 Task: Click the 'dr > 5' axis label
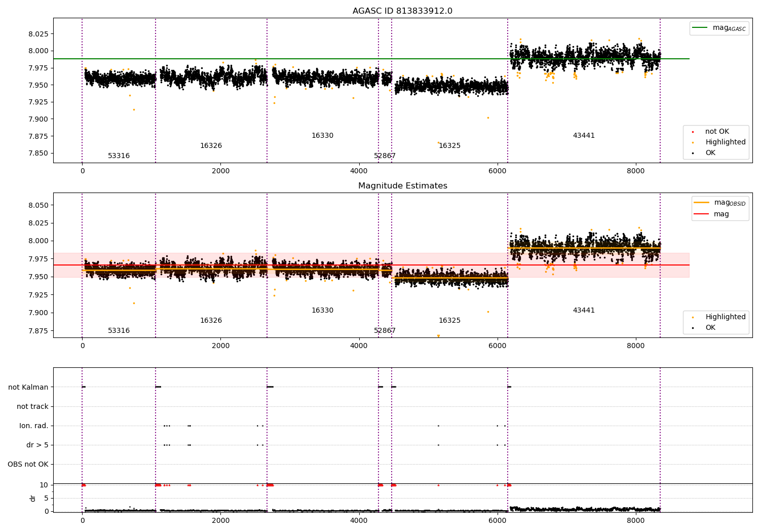37,445
